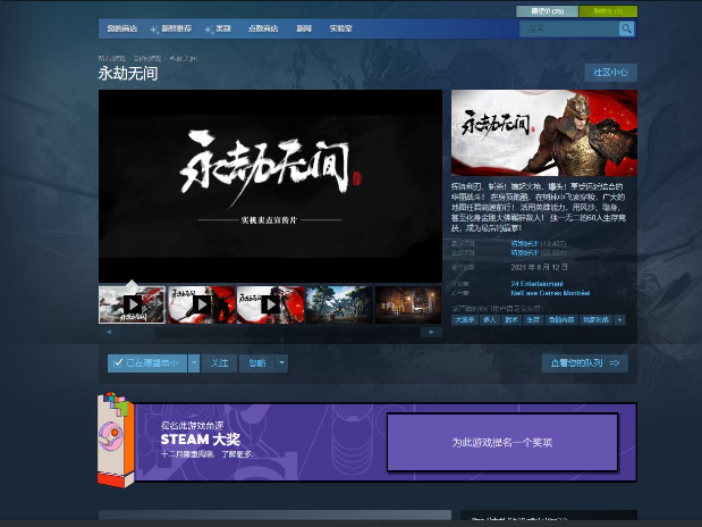Click the second breadcrumb link
Viewport: 702px width, 527px height.
[x=147, y=58]
